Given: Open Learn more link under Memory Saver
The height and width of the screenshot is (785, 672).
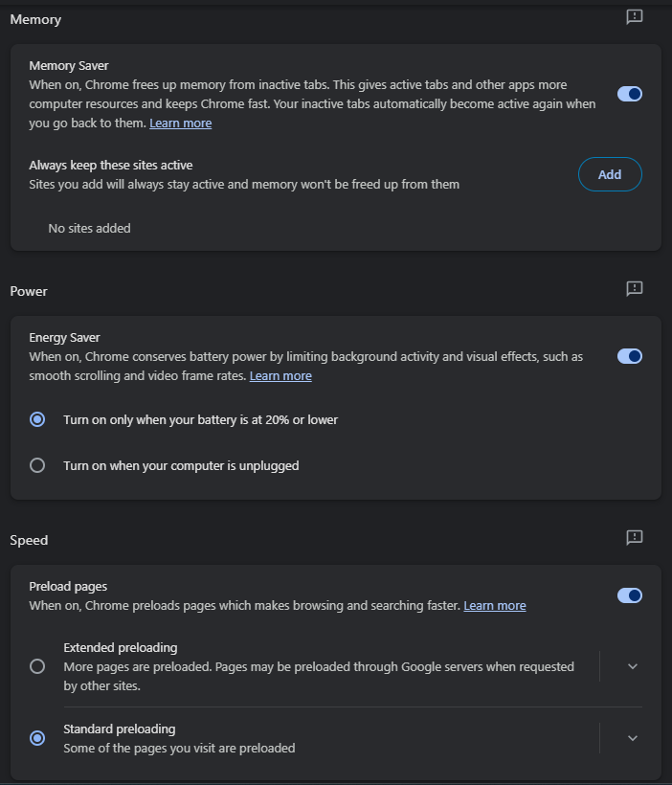Looking at the screenshot, I should (x=181, y=123).
